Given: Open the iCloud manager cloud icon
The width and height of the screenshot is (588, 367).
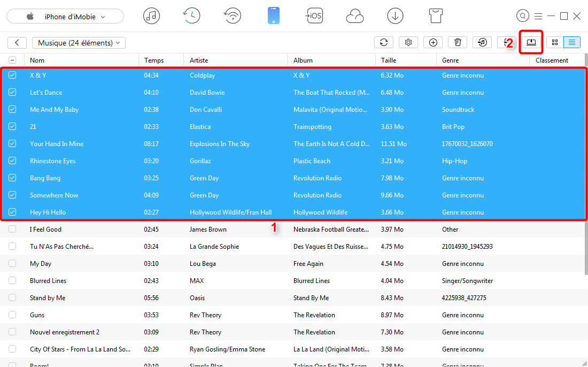Looking at the screenshot, I should [355, 17].
